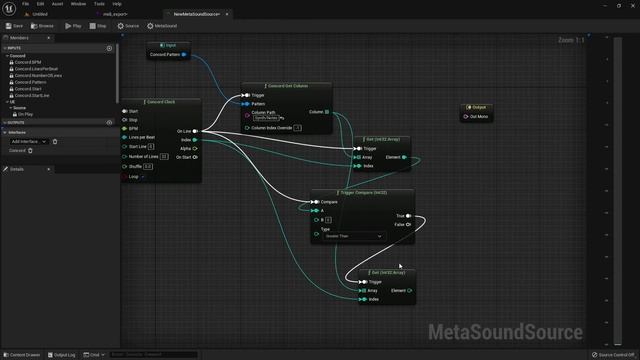Viewport: 640px width, 360px height.
Task: Close the Details panel tab
Action: [49, 169]
